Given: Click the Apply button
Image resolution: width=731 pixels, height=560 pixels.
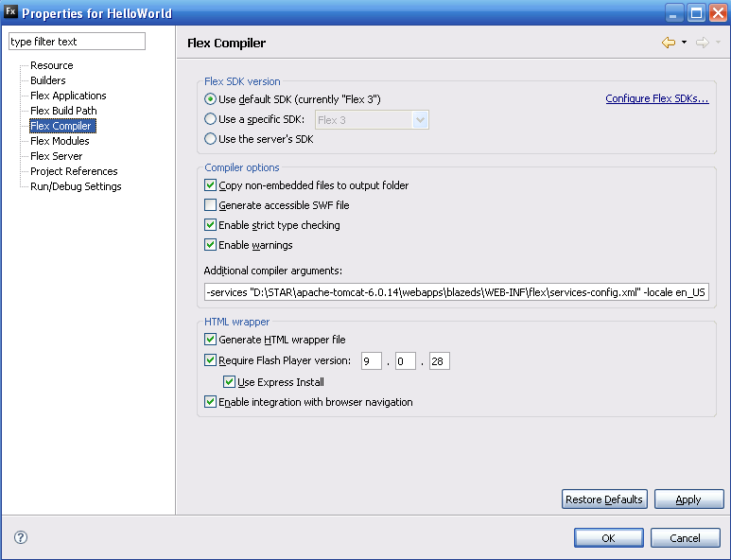Looking at the screenshot, I should pyautogui.click(x=688, y=499).
